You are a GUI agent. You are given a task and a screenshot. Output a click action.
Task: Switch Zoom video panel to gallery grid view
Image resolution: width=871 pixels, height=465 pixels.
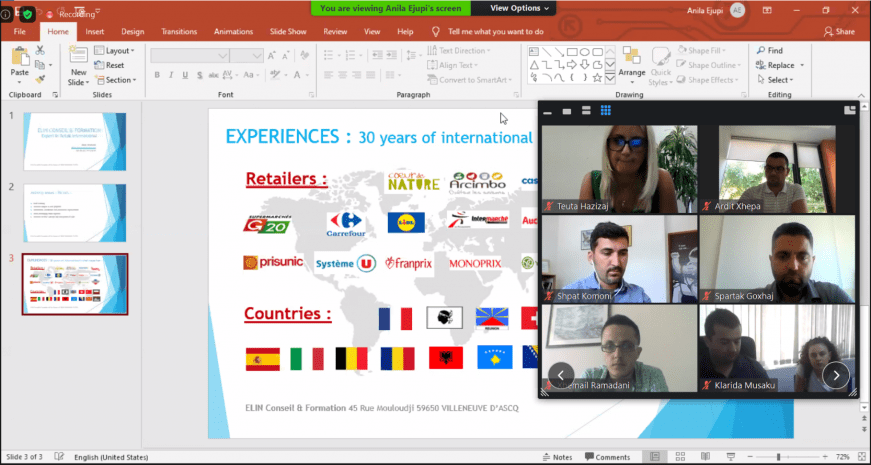[605, 111]
